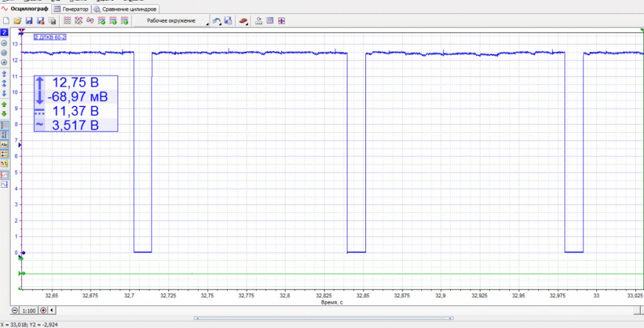Open the Рабочее окружение dropdown
644x328 pixels.
[172, 21]
